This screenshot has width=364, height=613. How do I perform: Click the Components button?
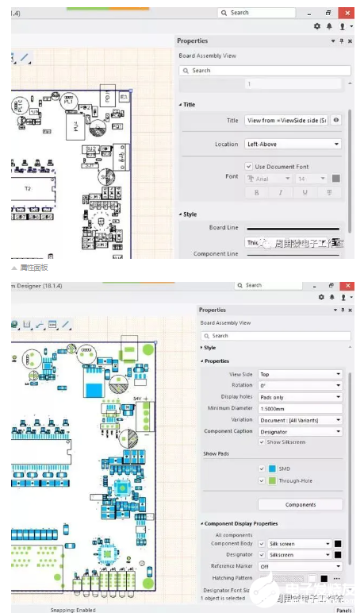point(301,505)
